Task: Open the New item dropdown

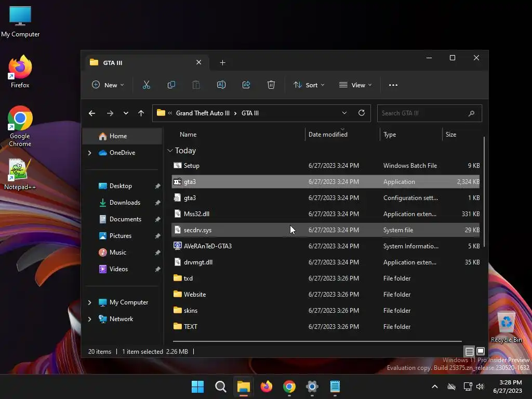Action: click(x=108, y=85)
